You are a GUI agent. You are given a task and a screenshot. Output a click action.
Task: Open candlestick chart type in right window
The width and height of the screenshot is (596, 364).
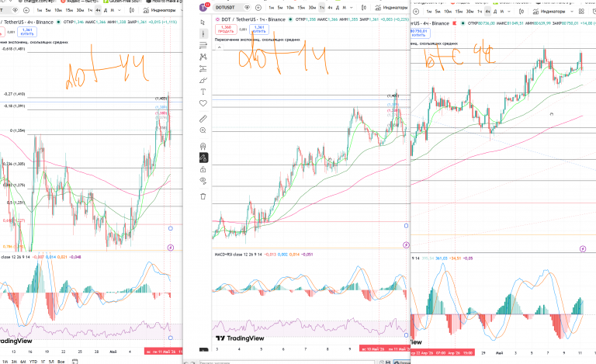pyautogui.click(x=521, y=12)
